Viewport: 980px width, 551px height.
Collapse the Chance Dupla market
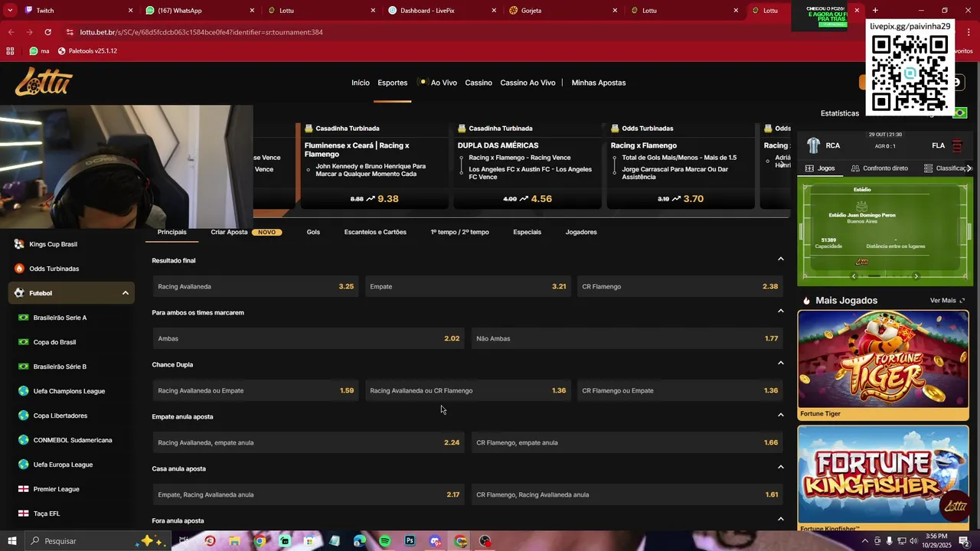tap(781, 364)
